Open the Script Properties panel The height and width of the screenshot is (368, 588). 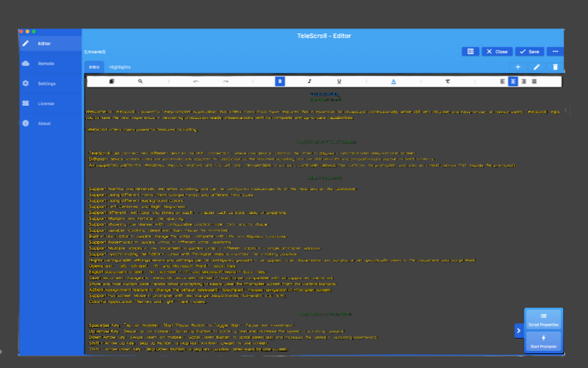click(543, 319)
